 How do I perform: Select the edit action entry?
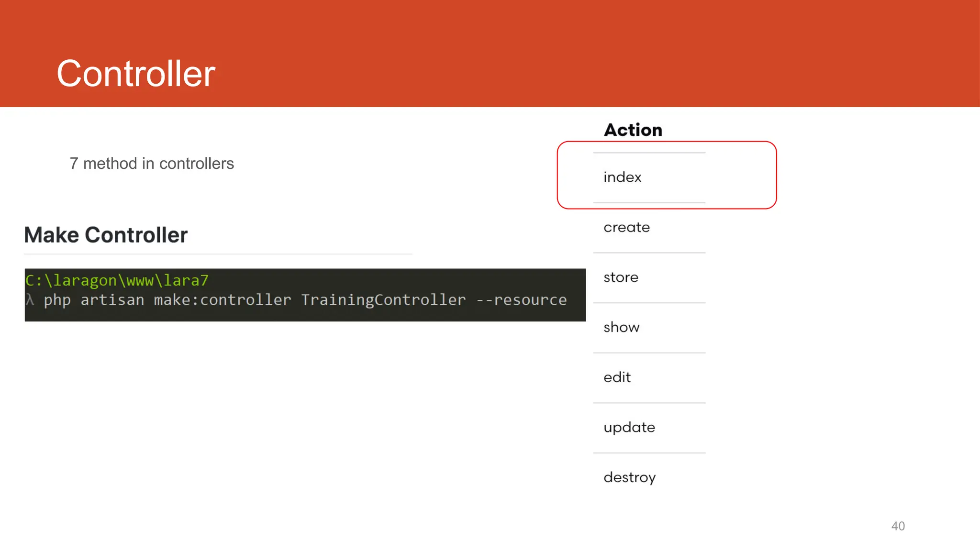coord(617,377)
